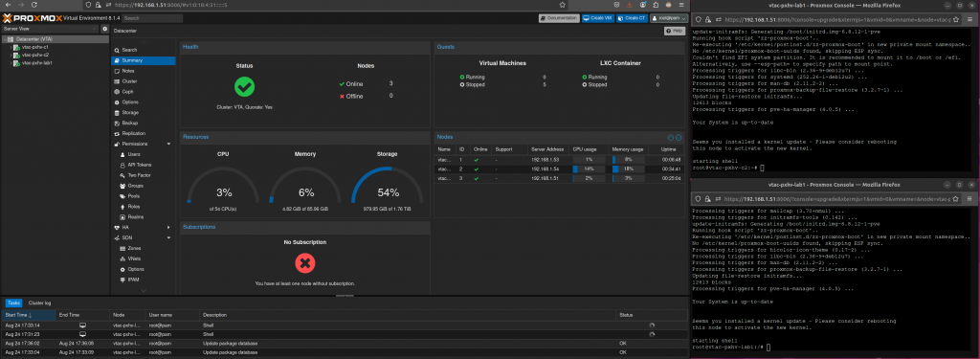This screenshot has width=980, height=359.
Task: Click the Description column header
Action: tap(408, 315)
